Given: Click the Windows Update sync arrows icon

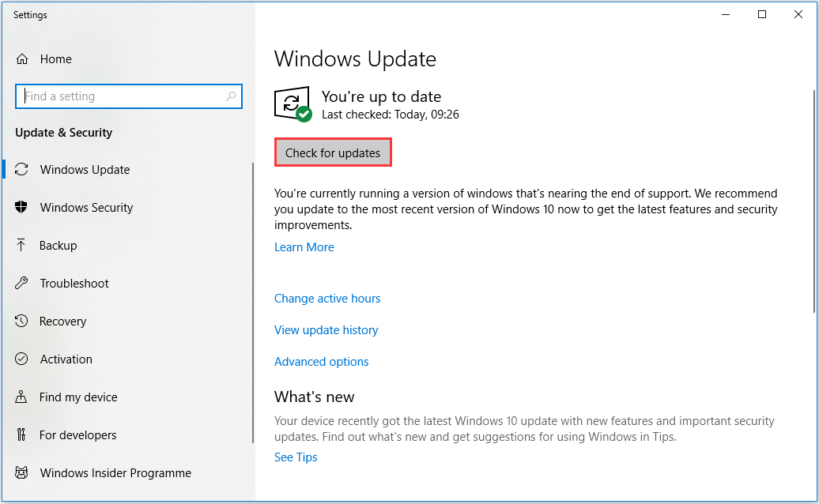Looking at the screenshot, I should coord(21,170).
